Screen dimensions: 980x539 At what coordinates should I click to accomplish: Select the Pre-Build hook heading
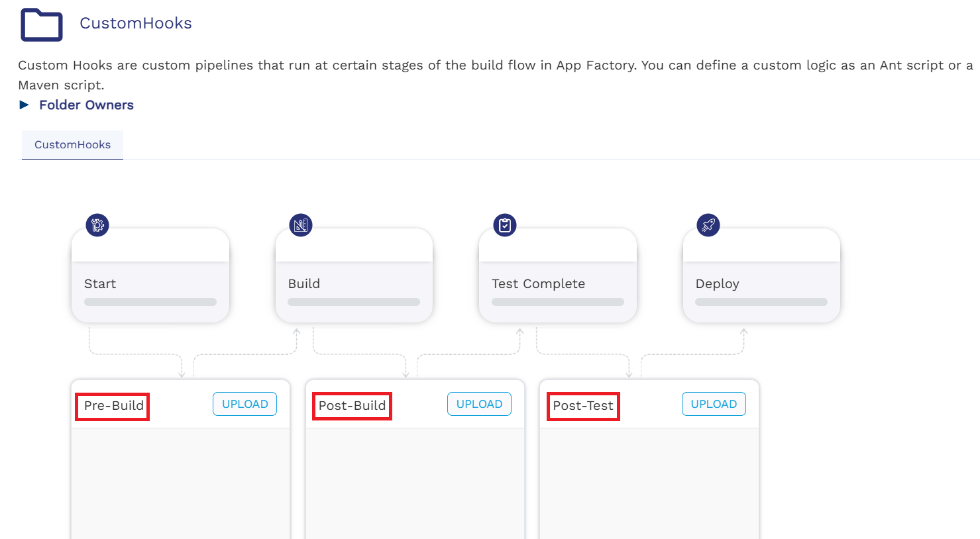(x=113, y=406)
